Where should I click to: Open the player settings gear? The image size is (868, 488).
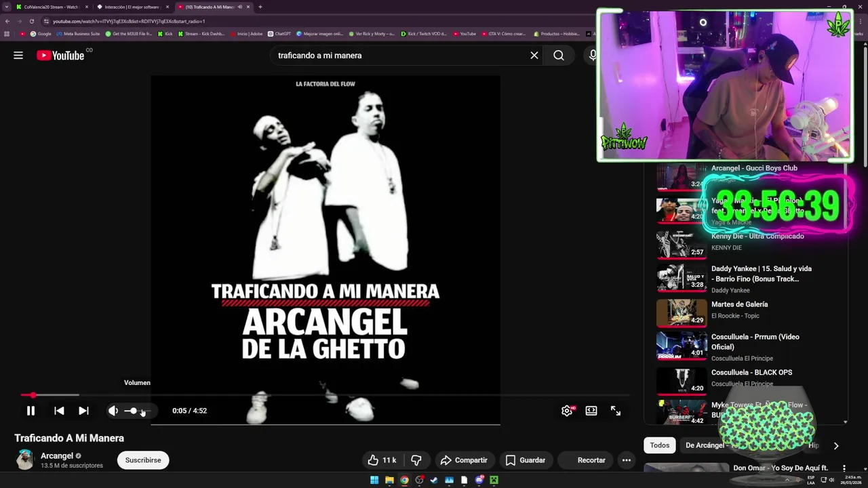pyautogui.click(x=568, y=411)
